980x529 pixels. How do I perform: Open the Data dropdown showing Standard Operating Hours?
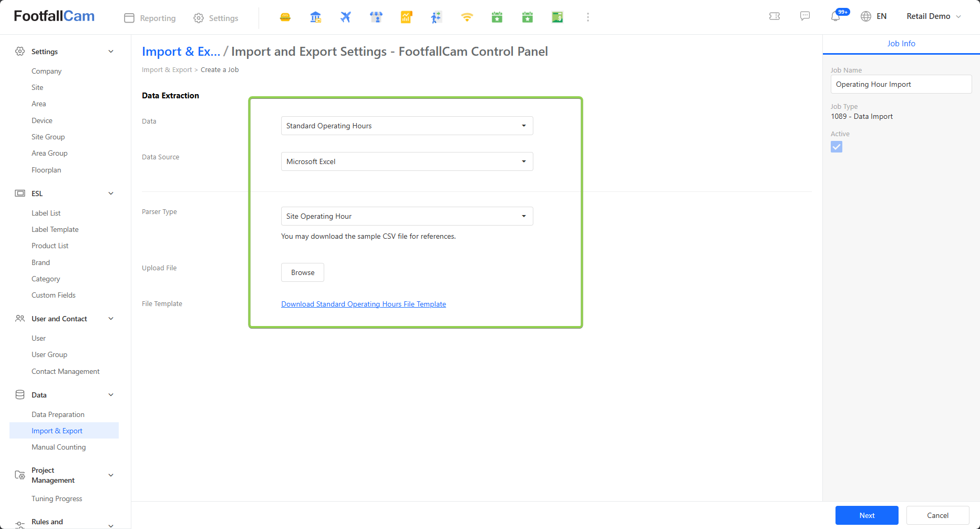coord(407,126)
